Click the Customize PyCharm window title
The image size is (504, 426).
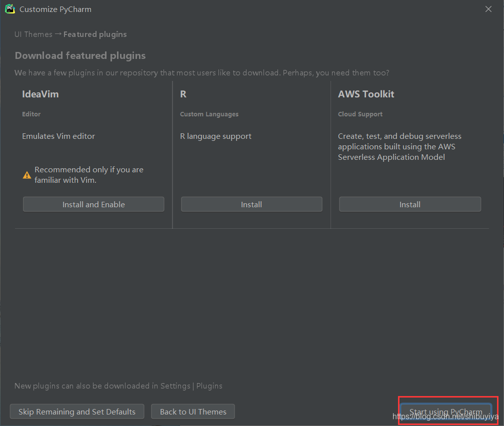pos(55,9)
